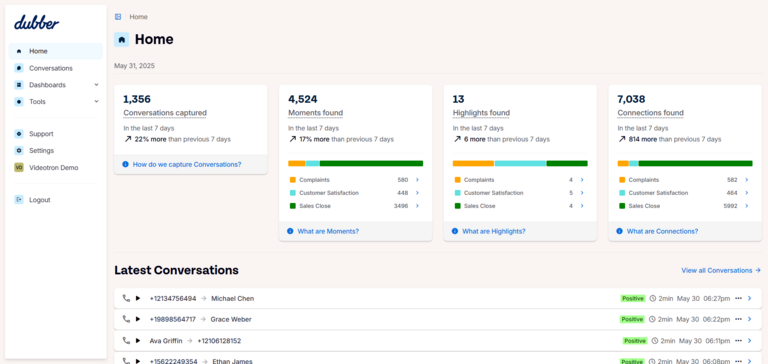
Task: Open the Tools sidebar item
Action: point(56,101)
